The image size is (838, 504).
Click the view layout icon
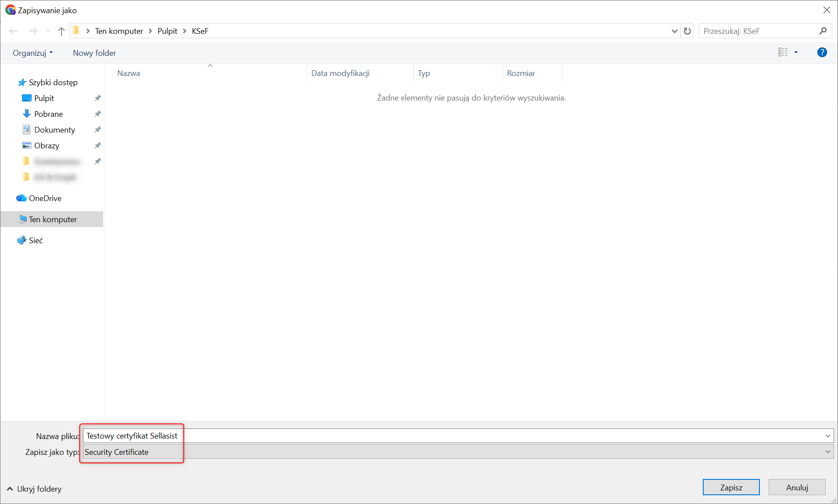[783, 53]
